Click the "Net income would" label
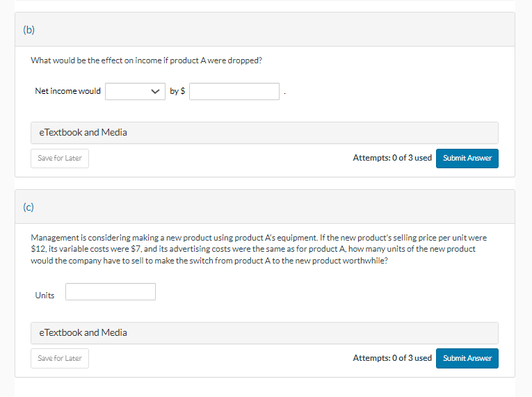 click(67, 91)
